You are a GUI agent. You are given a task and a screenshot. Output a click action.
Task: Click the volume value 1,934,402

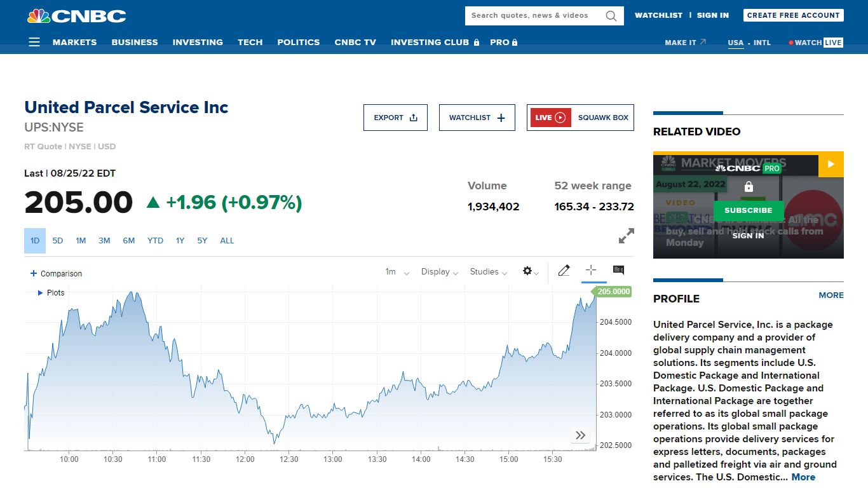pyautogui.click(x=493, y=207)
